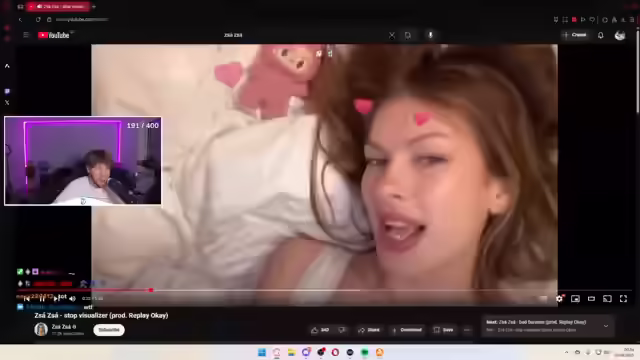
Task: Skip to the next video in player
Action: click(x=56, y=299)
